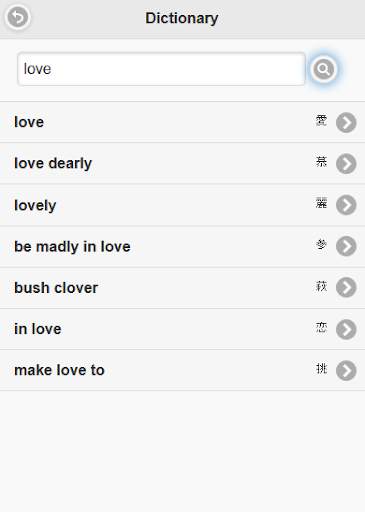This screenshot has width=365, height=512.
Task: Click the kanji character beside 'in love'
Action: (x=321, y=327)
